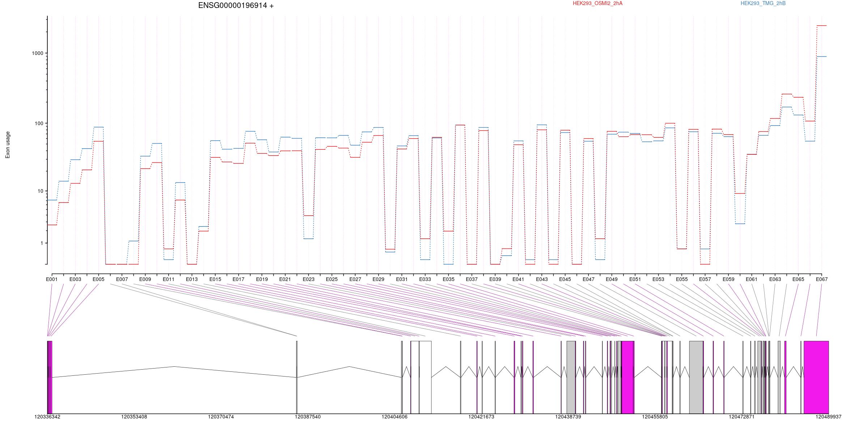Select exon label E003
The height and width of the screenshot is (434, 868).
point(75,279)
